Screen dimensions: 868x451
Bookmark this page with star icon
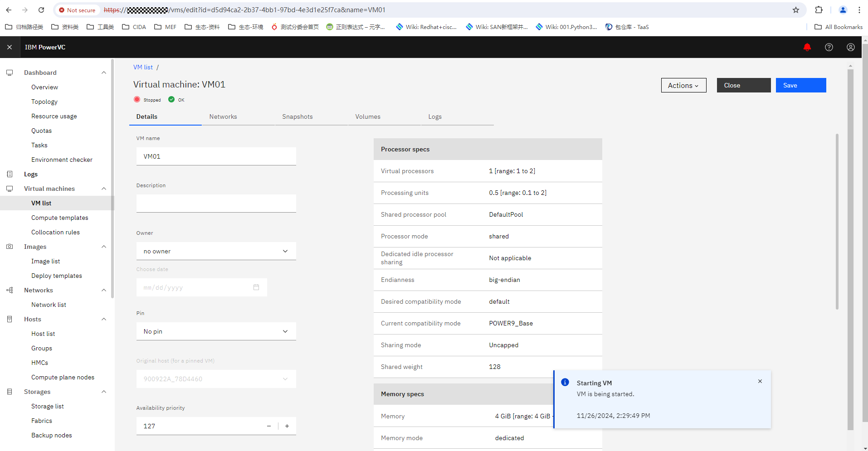(x=795, y=10)
